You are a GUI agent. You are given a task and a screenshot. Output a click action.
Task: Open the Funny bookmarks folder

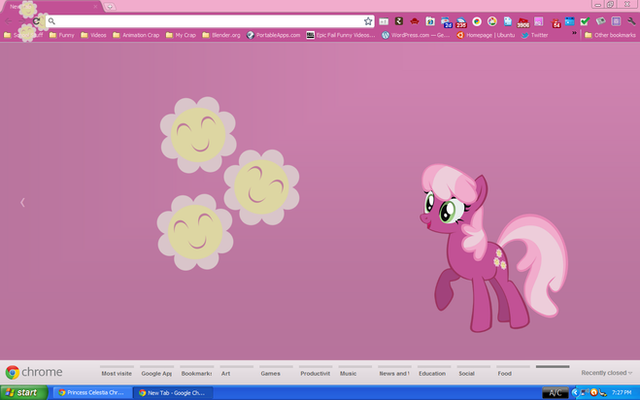62,35
